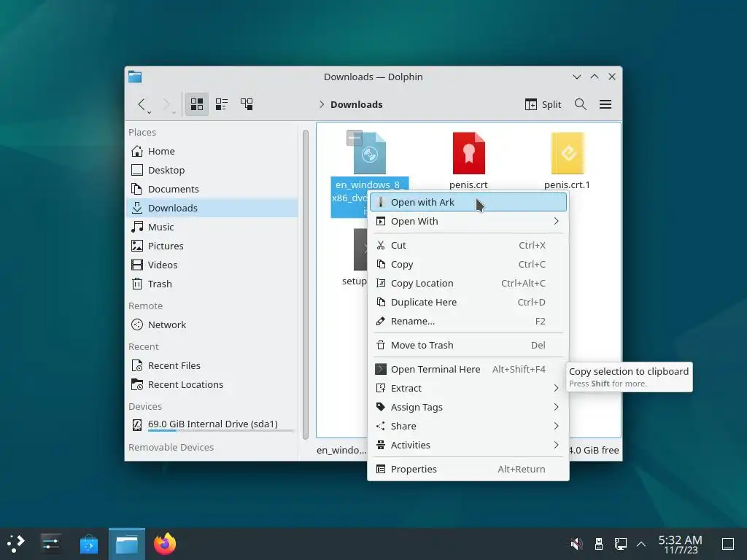Click the removable device tray icon
This screenshot has height=560, width=747.
(599, 544)
